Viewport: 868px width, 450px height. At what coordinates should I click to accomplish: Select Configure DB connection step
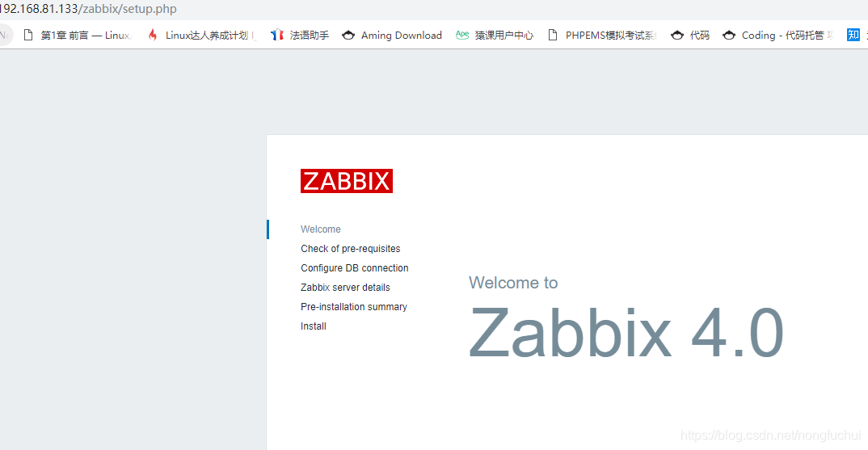pyautogui.click(x=354, y=268)
